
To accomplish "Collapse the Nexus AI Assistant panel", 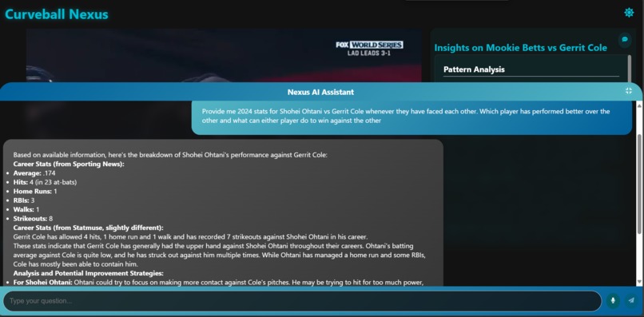I will coord(629,91).
